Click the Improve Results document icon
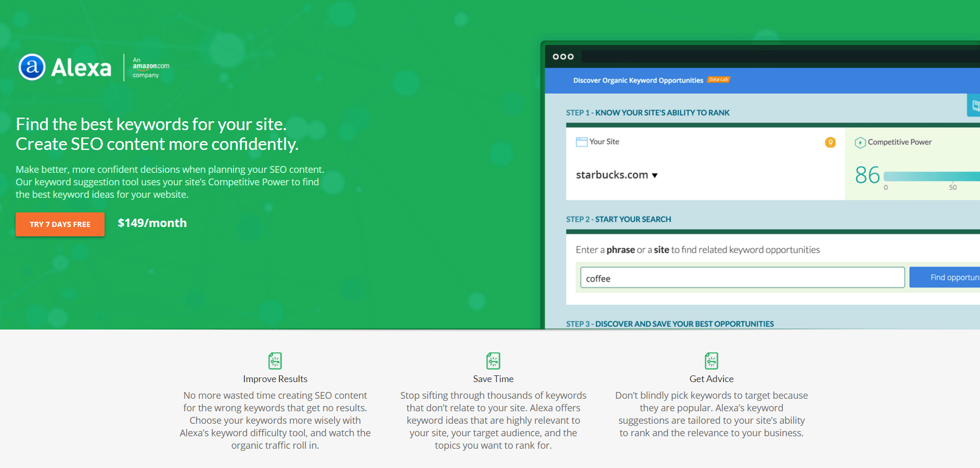 tap(275, 361)
